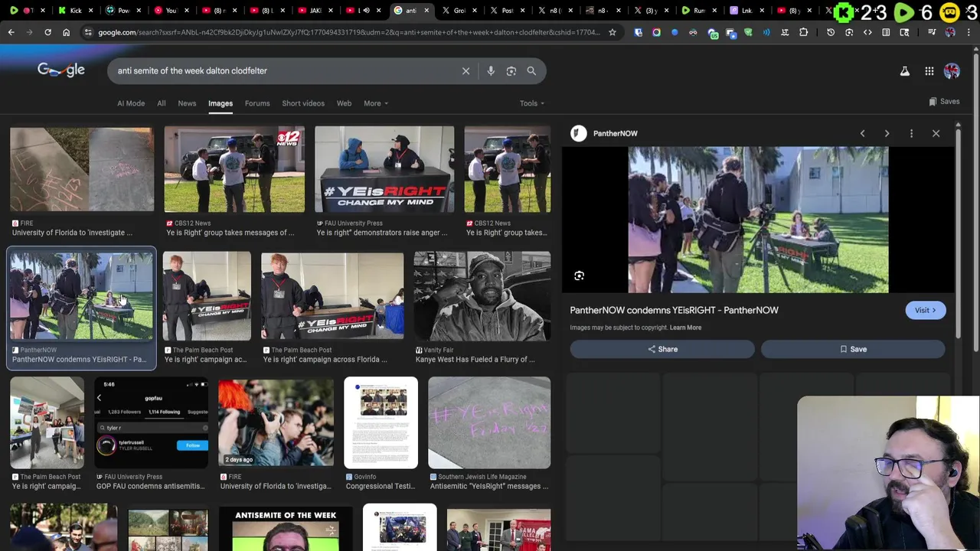The width and height of the screenshot is (980, 551).
Task: Open 'PantherNOW condemns YEisRIGHT - PantherNOW' title link
Action: pos(674,310)
